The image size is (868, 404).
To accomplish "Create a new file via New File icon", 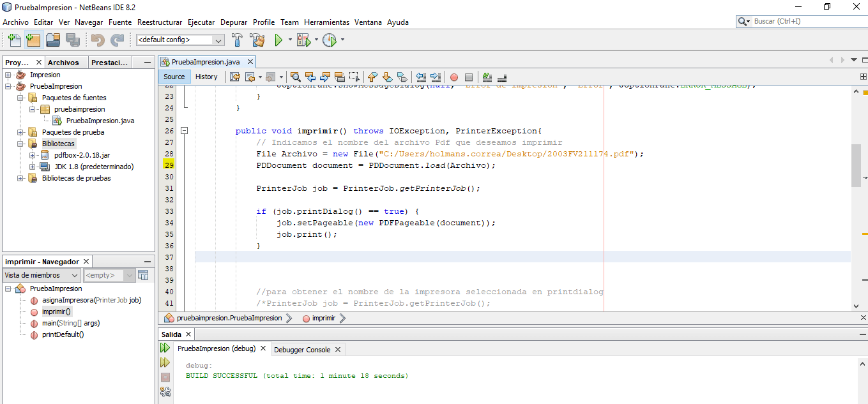I will (x=14, y=40).
